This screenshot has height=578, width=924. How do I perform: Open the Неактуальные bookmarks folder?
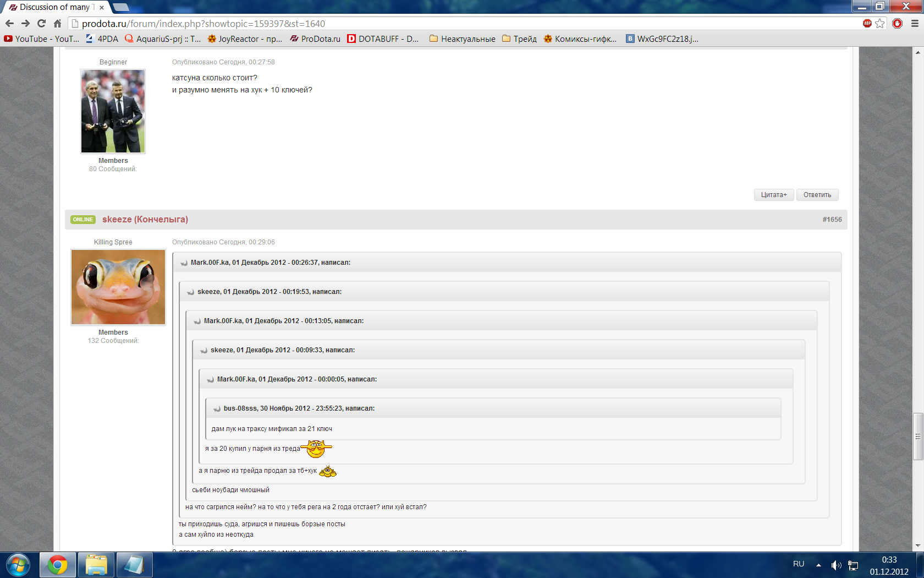click(x=462, y=39)
